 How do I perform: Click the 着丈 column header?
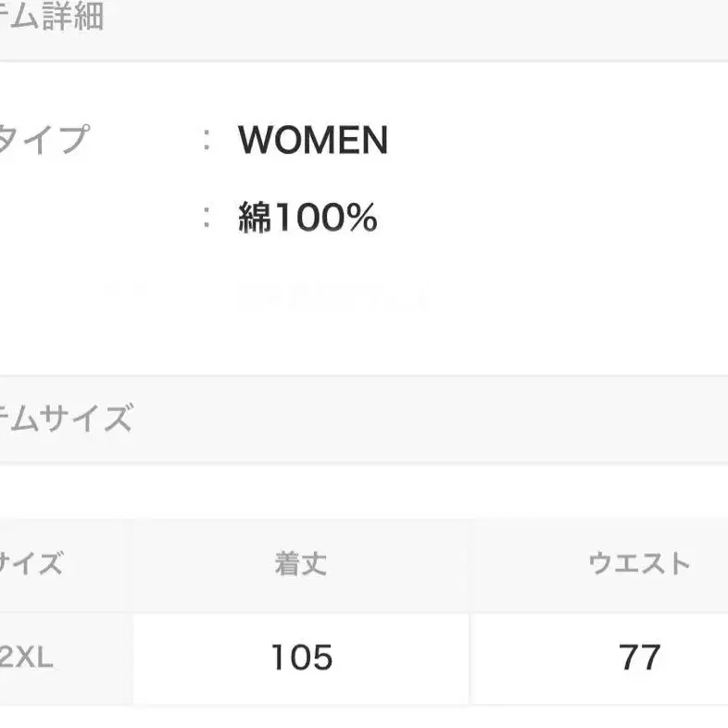pos(301,563)
